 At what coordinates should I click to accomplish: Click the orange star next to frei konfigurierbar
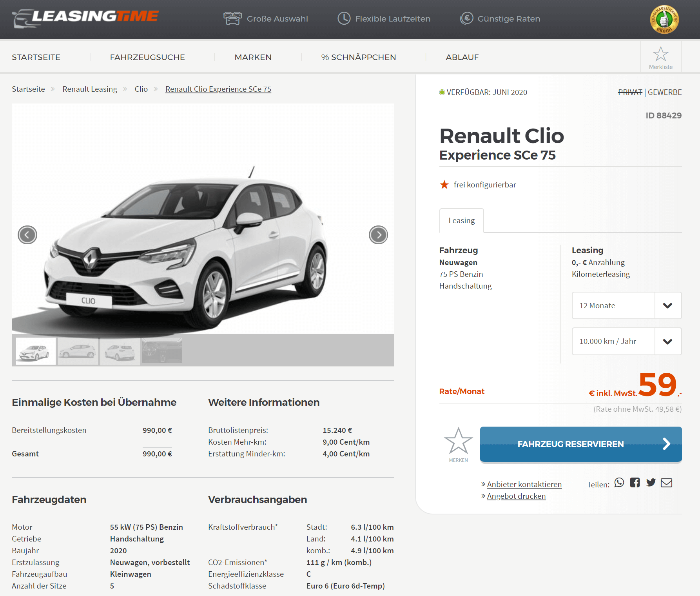click(x=444, y=185)
